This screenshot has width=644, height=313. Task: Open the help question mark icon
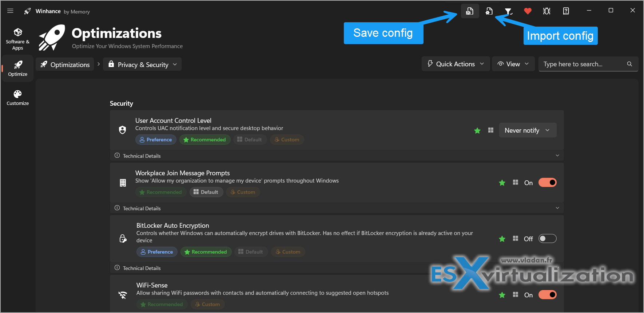point(566,11)
